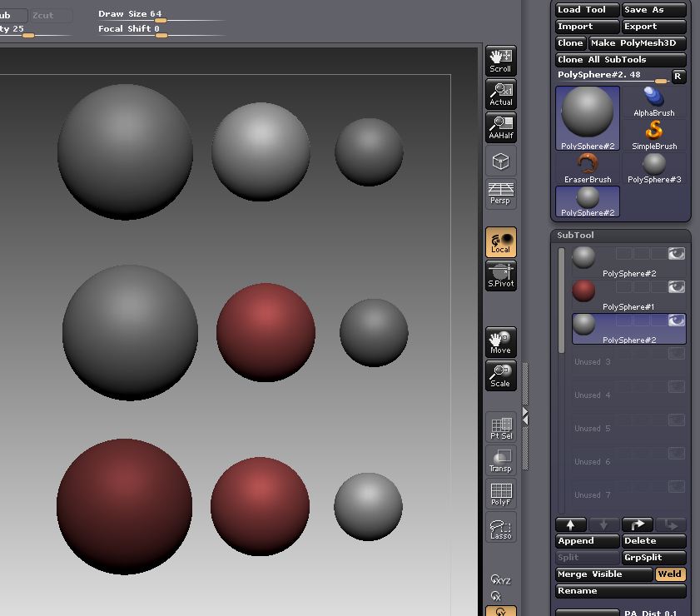
Task: Click Clone All SubTools
Action: pos(621,59)
